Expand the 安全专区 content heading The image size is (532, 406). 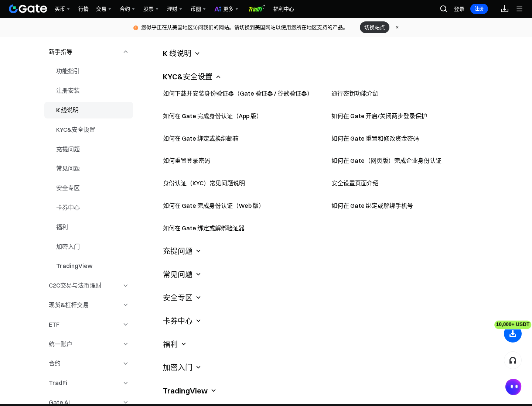click(x=182, y=297)
